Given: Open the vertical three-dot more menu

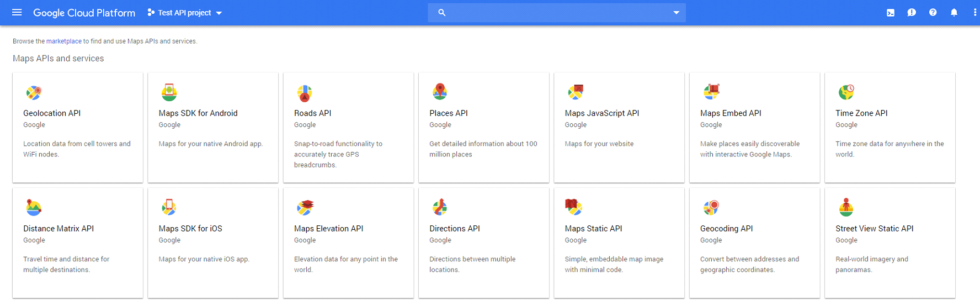Looking at the screenshot, I should click(x=974, y=13).
